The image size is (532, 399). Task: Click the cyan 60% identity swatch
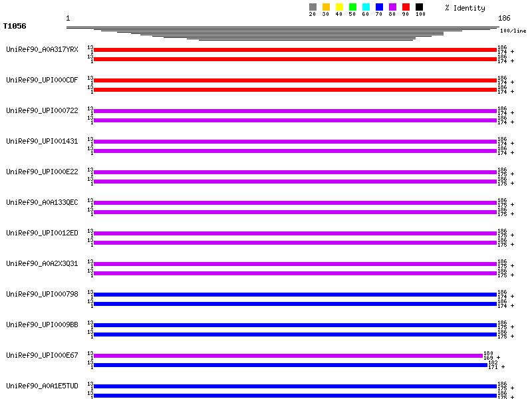[x=366, y=7]
